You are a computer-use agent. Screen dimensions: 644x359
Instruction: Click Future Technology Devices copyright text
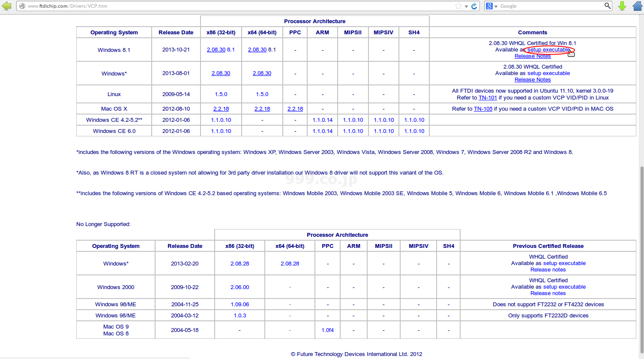coord(356,354)
